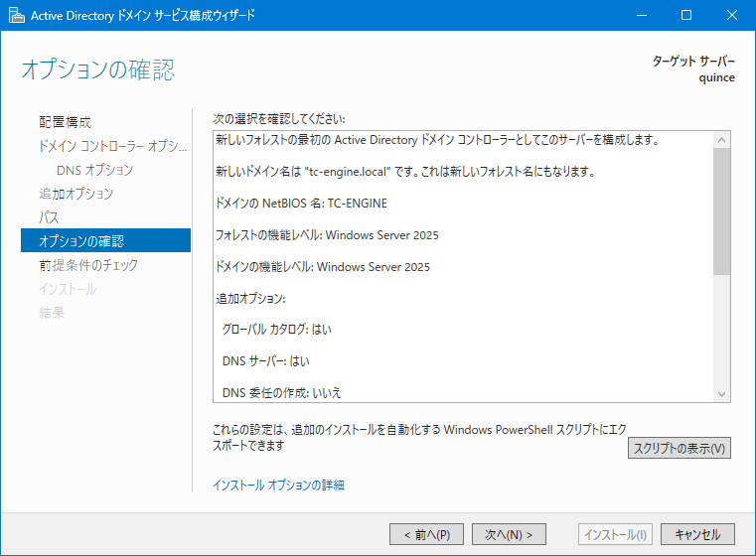Cancel the wizard with キャンセル
Viewport: 756px width, 556px height.
(x=697, y=534)
